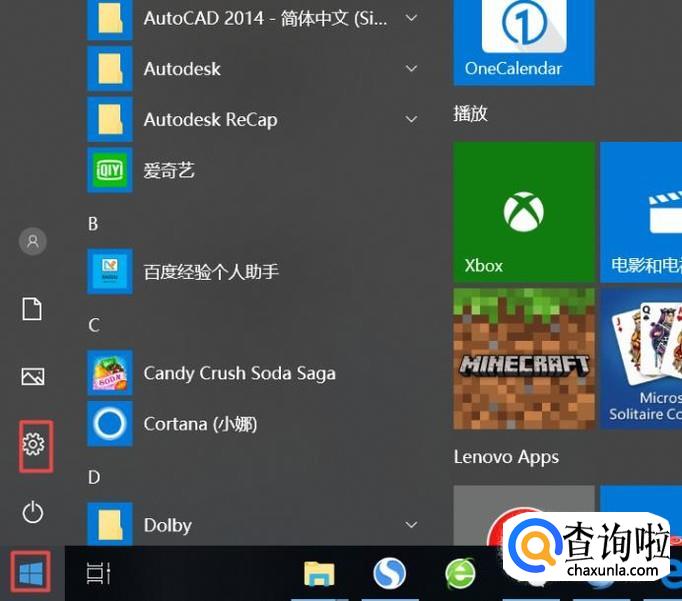Click the letter D section header

(94, 477)
